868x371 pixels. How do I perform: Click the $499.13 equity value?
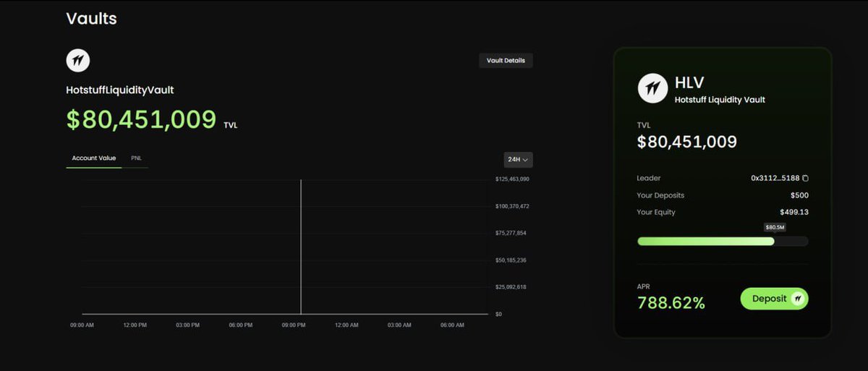[794, 212]
